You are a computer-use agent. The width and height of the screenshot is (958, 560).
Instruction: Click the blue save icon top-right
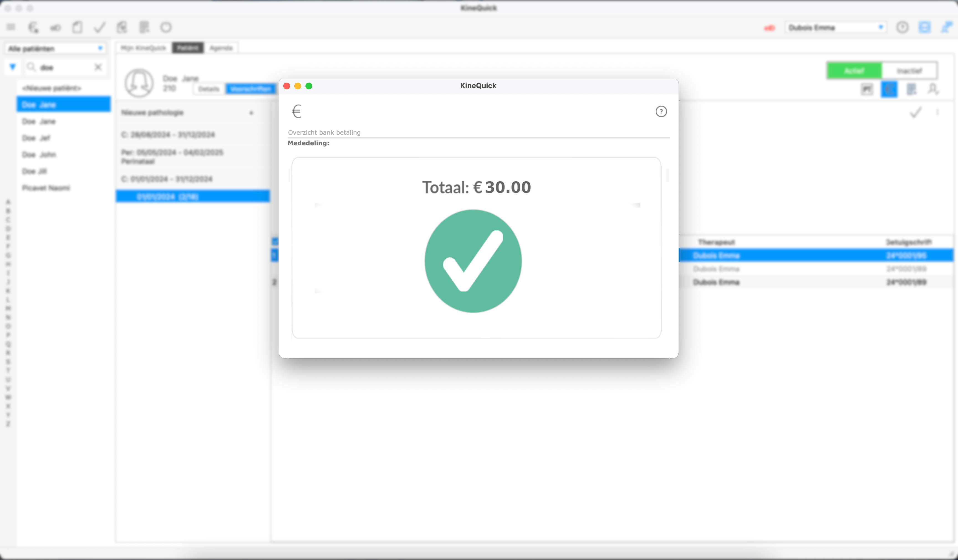click(x=924, y=27)
